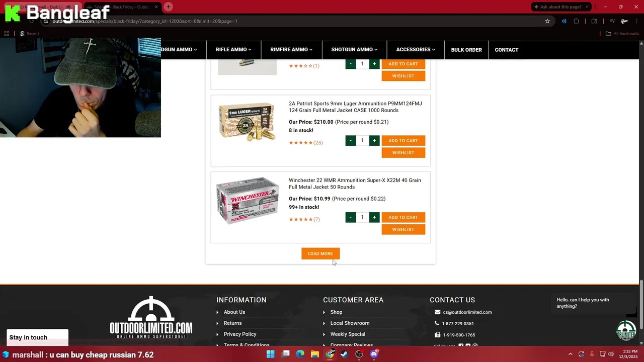Add the top one-review product to cart
This screenshot has height=362, width=644.
point(403,64)
